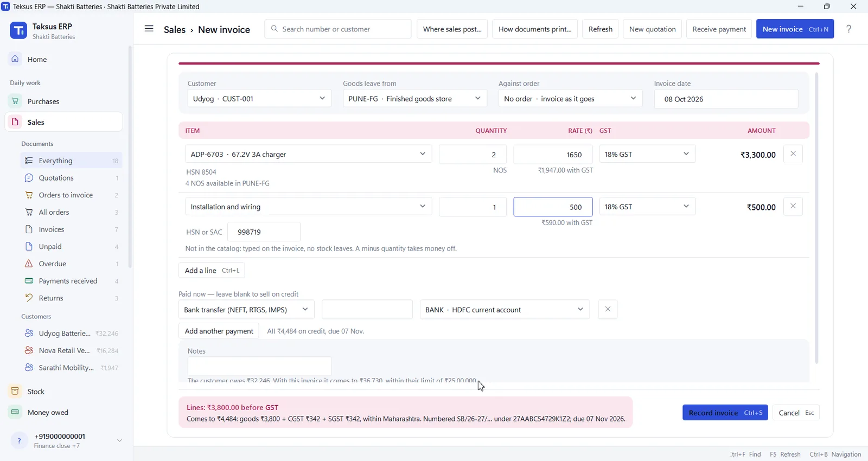Show Unpaid invoices
Image resolution: width=868 pixels, height=461 pixels.
(x=72, y=247)
